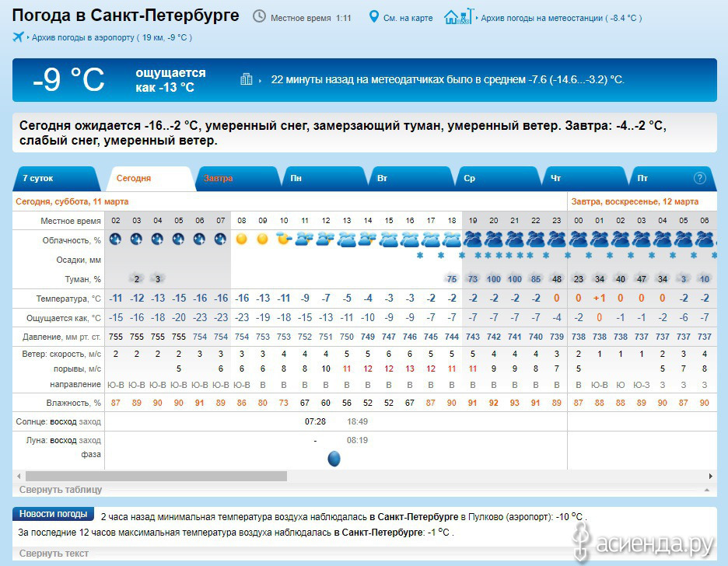Click the Погода в Санкт-Петербурге title
728x566 pixels.
coord(125,16)
